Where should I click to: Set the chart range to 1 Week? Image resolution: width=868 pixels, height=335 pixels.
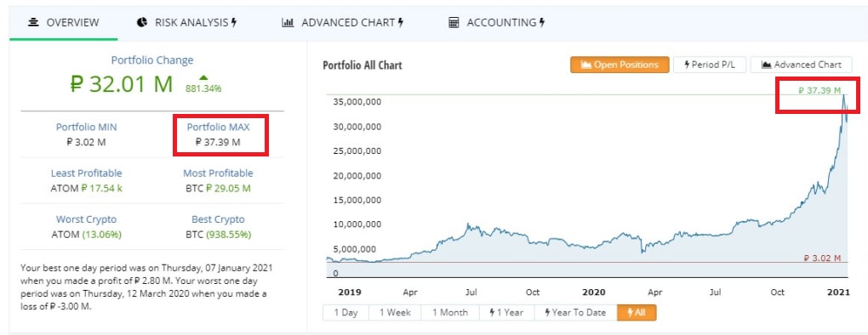click(395, 312)
